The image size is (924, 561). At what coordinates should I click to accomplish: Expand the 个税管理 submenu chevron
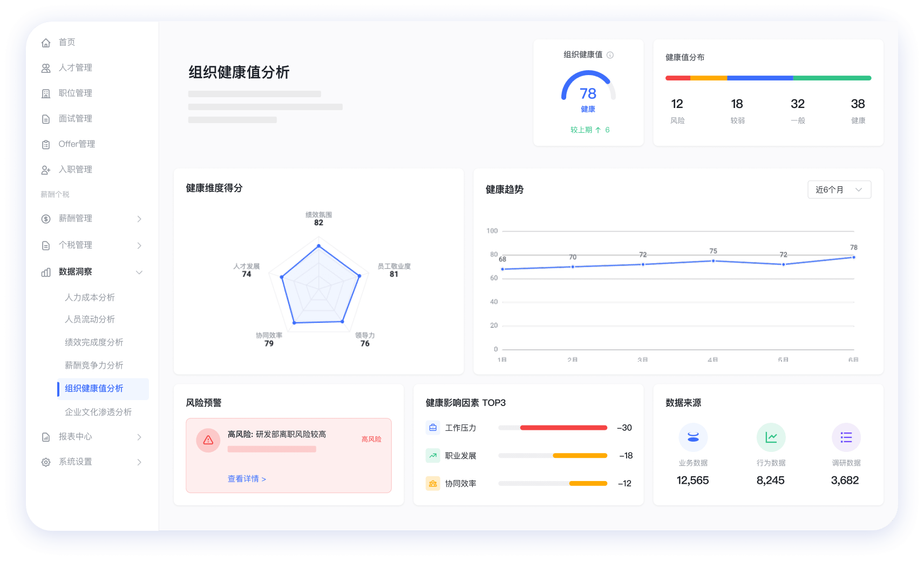[x=139, y=245]
